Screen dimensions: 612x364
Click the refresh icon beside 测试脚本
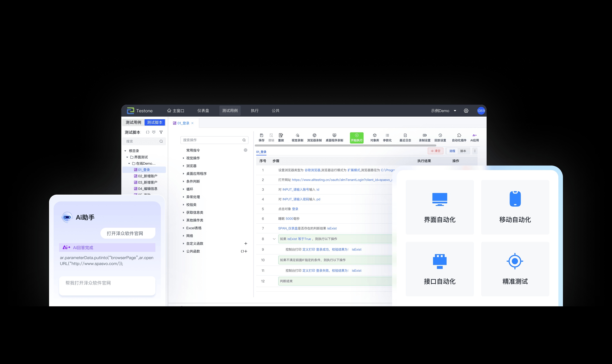[x=147, y=132]
